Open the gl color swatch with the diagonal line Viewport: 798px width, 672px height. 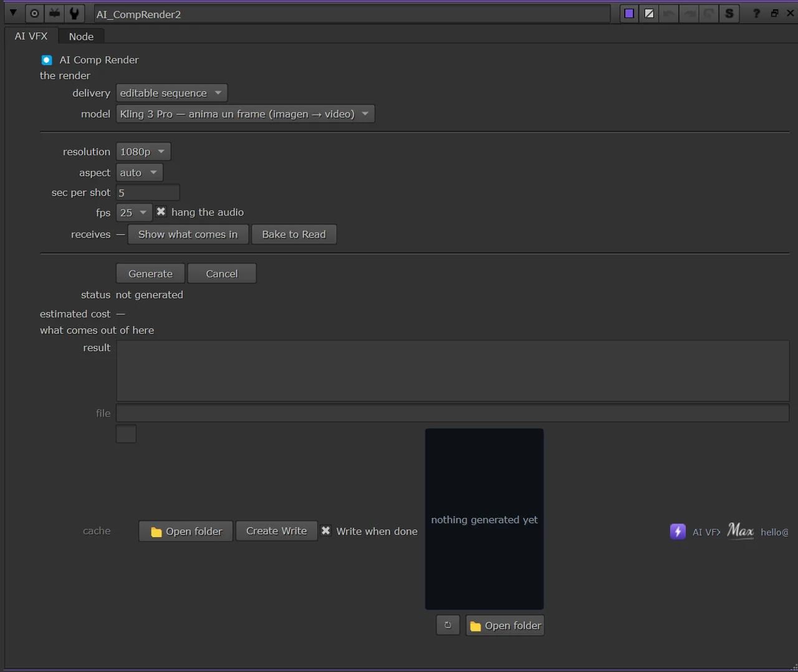(650, 13)
